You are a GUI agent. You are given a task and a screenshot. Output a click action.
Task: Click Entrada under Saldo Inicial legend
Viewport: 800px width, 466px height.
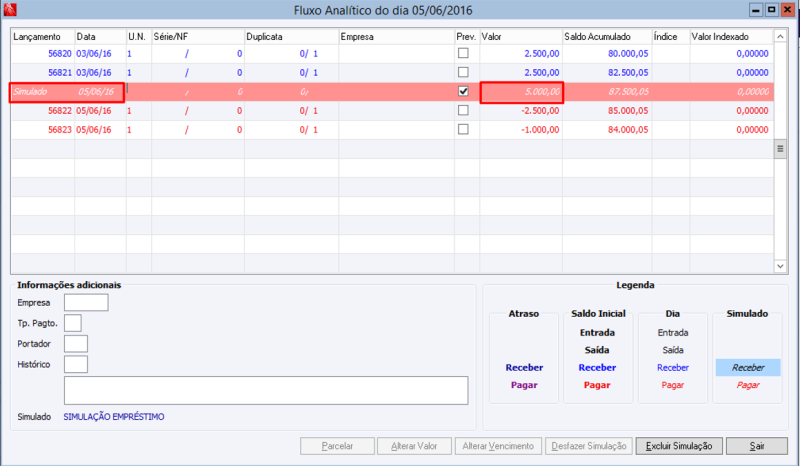tap(597, 333)
